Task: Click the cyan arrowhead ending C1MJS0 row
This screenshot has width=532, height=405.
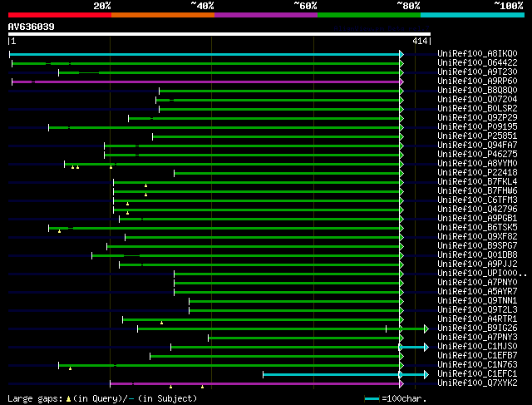Action: click(426, 347)
